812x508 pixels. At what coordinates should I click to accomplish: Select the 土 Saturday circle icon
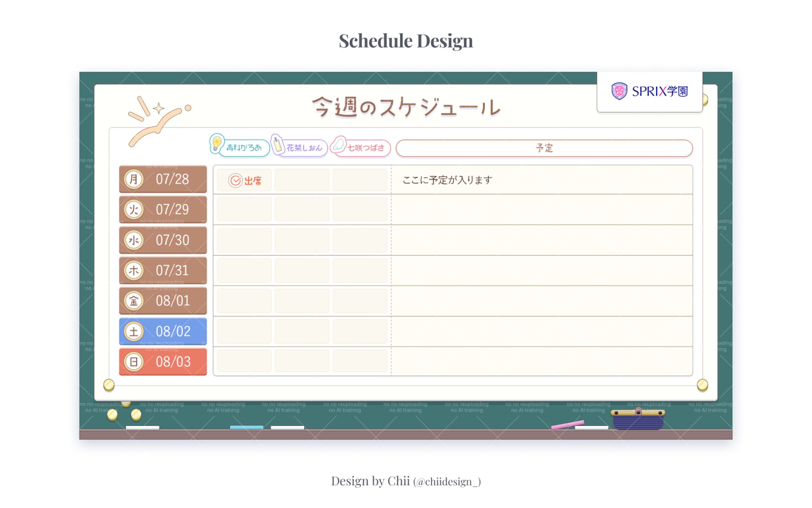134,331
